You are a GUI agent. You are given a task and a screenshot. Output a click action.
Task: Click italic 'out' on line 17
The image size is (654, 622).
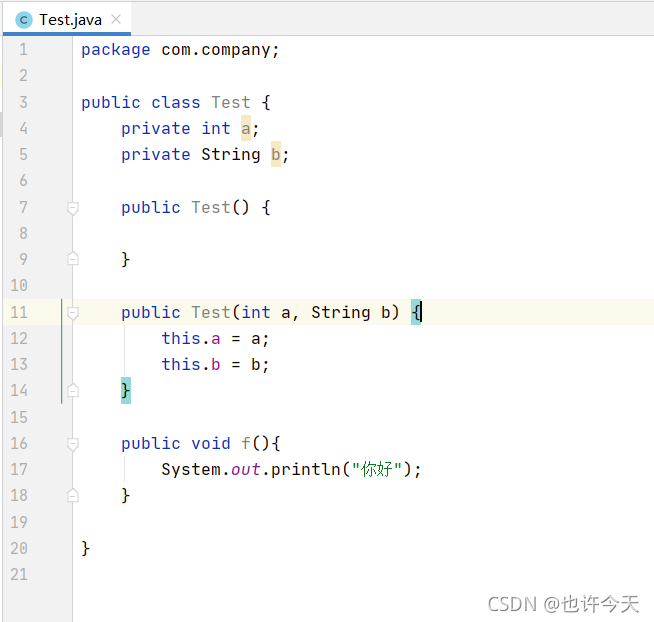[246, 470]
